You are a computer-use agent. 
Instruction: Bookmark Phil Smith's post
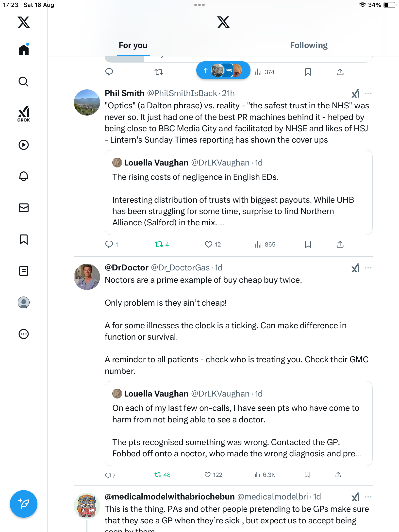point(308,244)
